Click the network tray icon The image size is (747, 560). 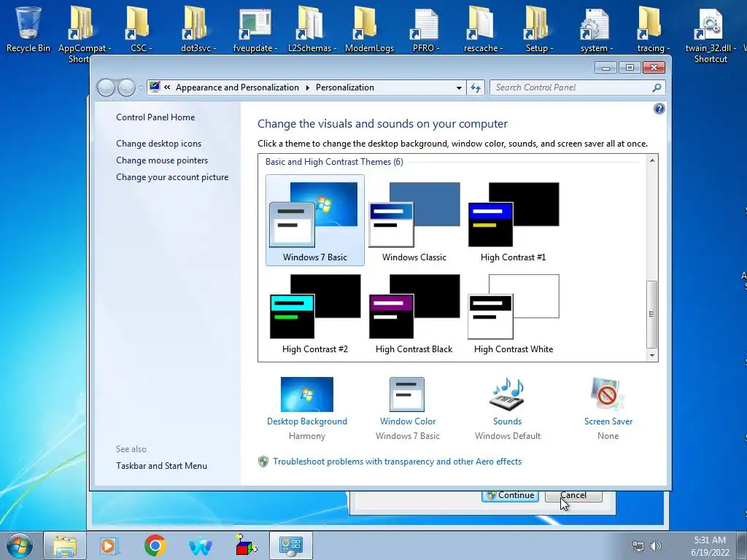coord(638,546)
